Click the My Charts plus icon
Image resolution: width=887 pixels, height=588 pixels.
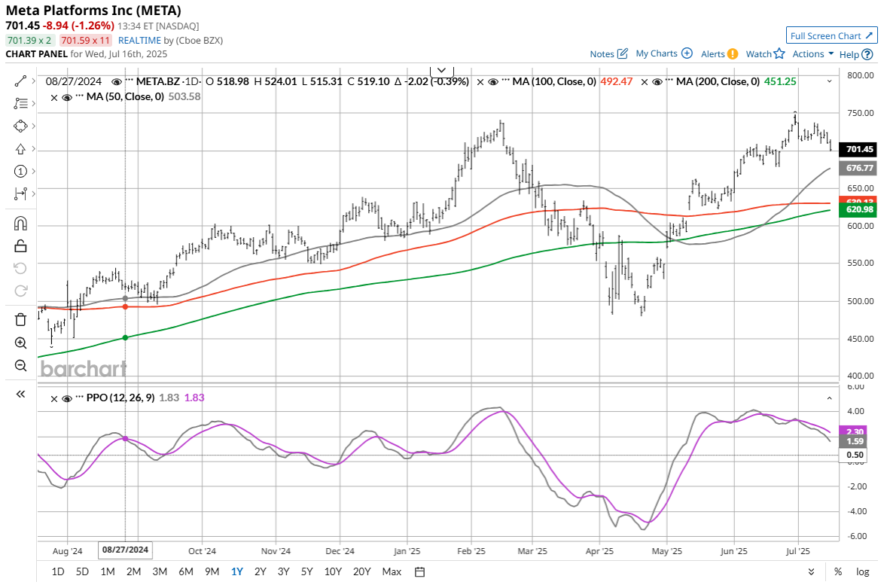pyautogui.click(x=687, y=53)
